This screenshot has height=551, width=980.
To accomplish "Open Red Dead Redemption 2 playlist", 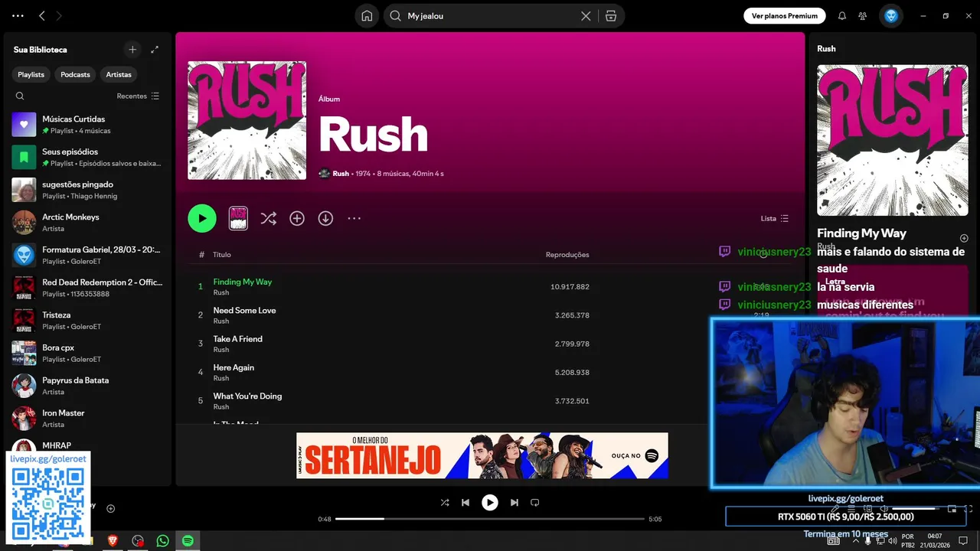I will 87,288.
